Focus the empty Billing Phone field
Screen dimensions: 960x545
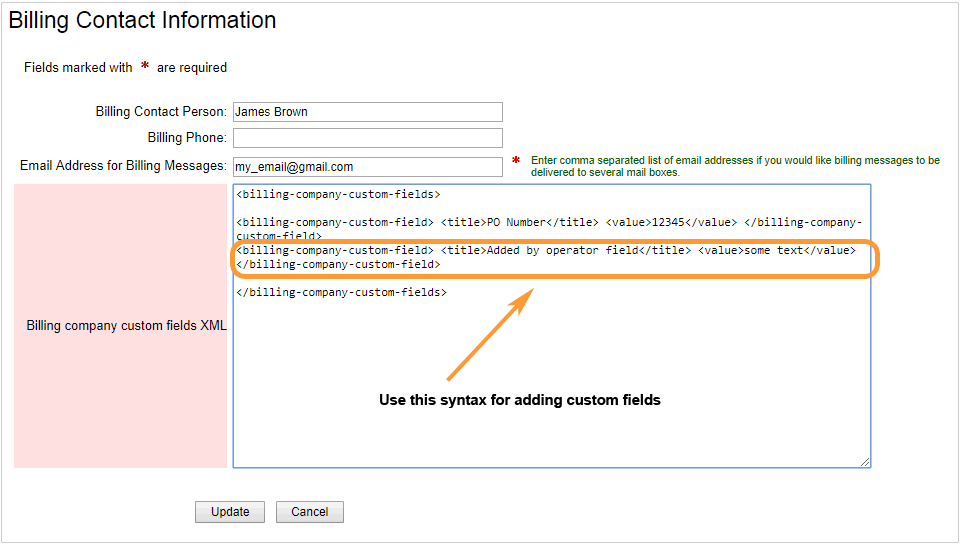pyautogui.click(x=367, y=138)
